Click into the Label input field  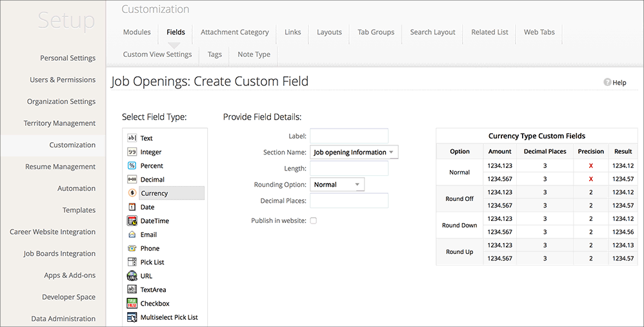point(349,136)
